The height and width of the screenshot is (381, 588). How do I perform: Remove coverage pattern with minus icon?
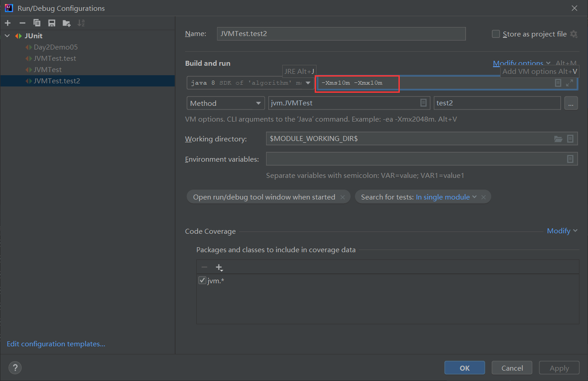click(x=204, y=268)
